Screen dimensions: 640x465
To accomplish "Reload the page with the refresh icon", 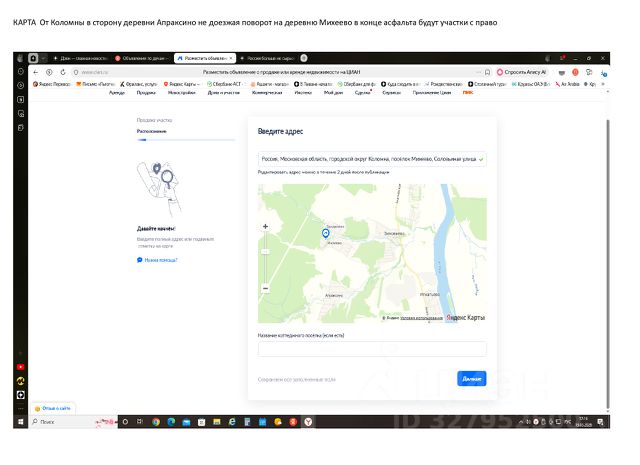I will 63,72.
